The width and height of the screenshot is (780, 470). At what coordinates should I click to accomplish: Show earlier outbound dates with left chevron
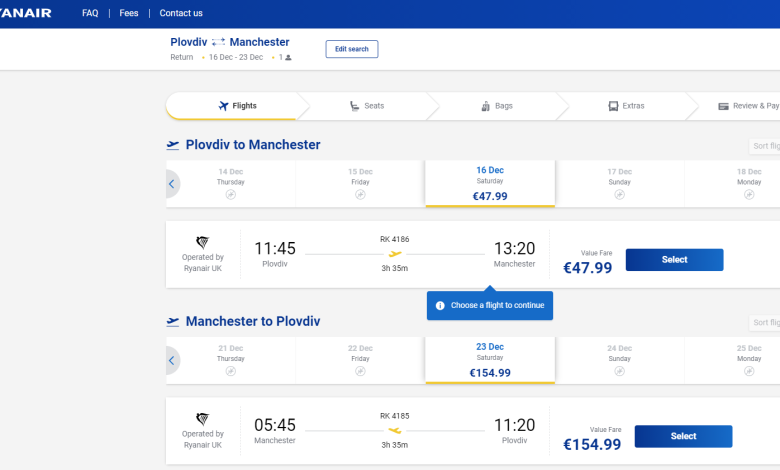[x=172, y=184]
